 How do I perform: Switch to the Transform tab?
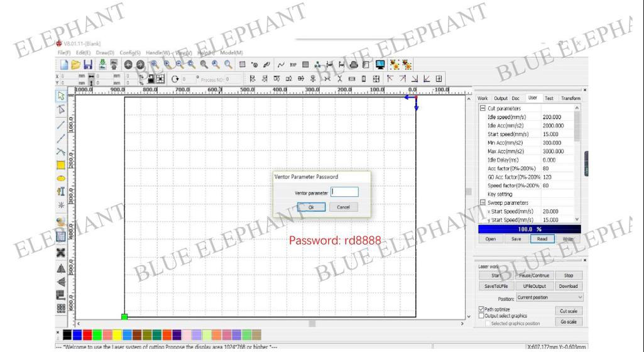(x=570, y=99)
